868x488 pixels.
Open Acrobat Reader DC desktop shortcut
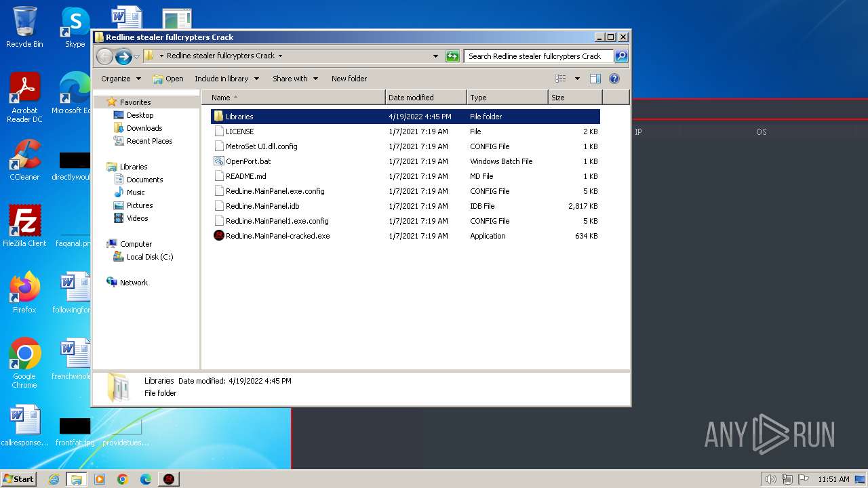[x=24, y=98]
